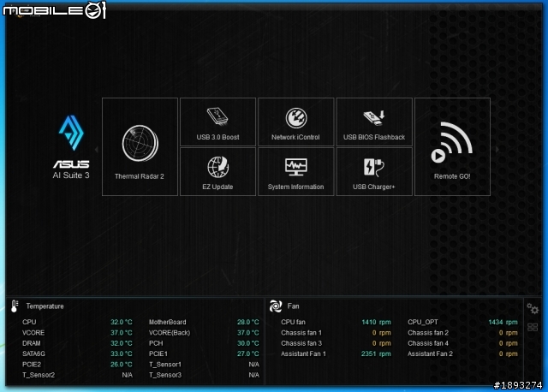Screen dimensions: 548x392
Task: Click the DRAM temperature row
Action: (x=77, y=343)
